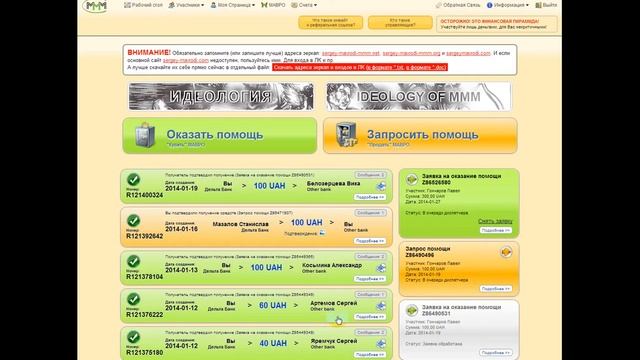Click the Оказать помощь button

[220, 136]
